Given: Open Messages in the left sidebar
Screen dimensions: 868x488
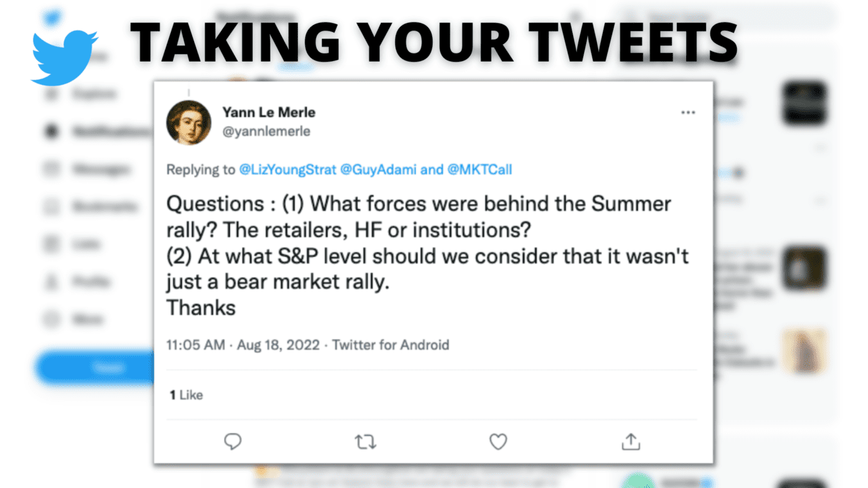Looking at the screenshot, I should click(102, 169).
